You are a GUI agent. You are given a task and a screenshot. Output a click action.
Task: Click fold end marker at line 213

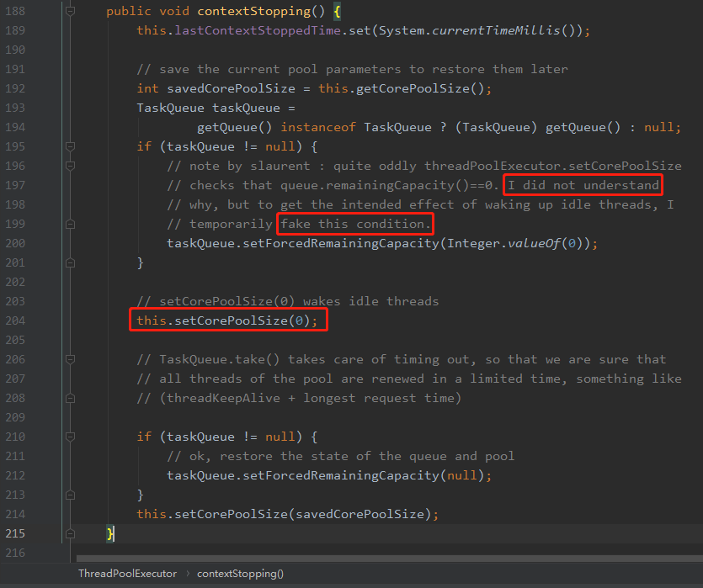[x=71, y=495]
